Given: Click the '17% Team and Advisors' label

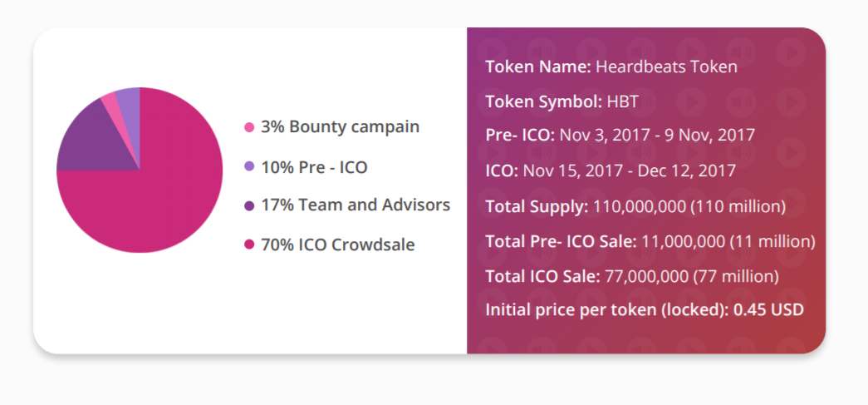Looking at the screenshot, I should coord(356,205).
